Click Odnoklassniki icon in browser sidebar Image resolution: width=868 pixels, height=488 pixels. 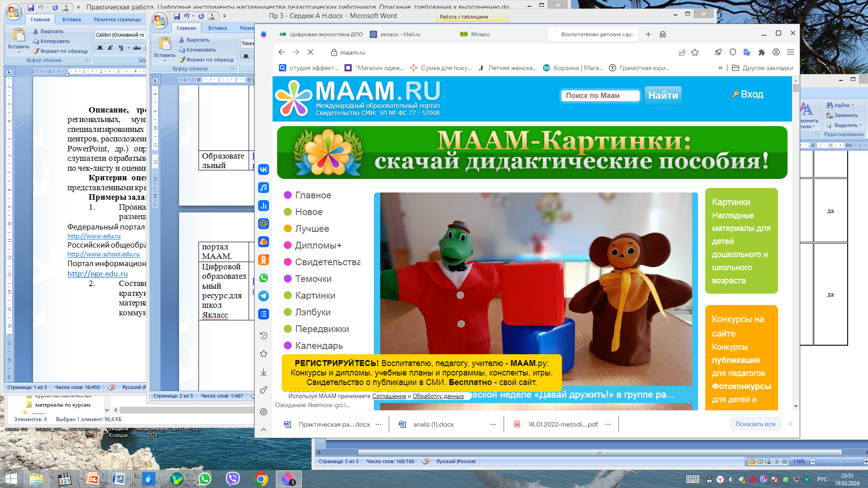click(264, 260)
